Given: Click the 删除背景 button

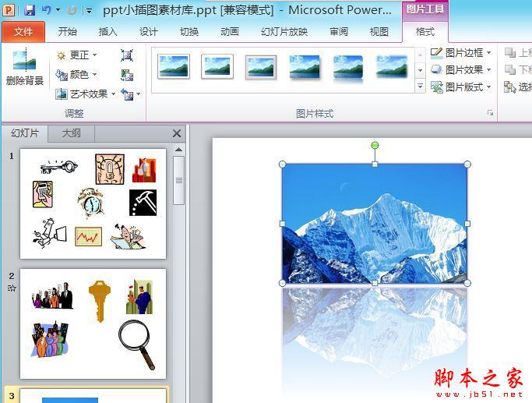Looking at the screenshot, I should (x=25, y=67).
